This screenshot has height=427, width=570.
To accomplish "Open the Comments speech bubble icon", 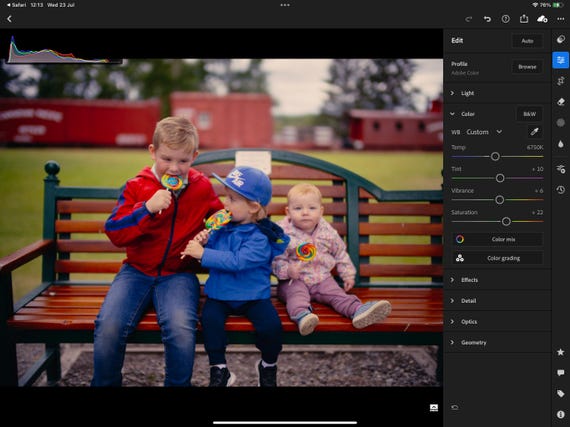I will tap(561, 373).
